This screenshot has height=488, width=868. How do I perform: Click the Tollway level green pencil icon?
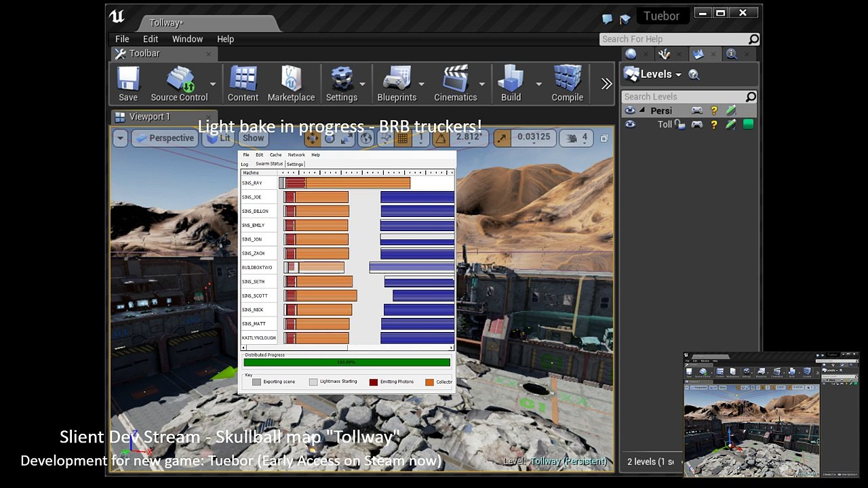731,124
